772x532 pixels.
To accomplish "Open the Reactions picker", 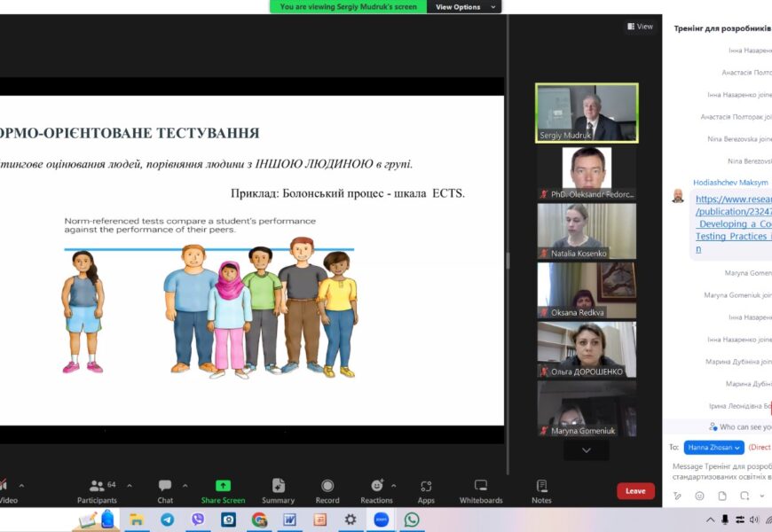I will click(376, 490).
